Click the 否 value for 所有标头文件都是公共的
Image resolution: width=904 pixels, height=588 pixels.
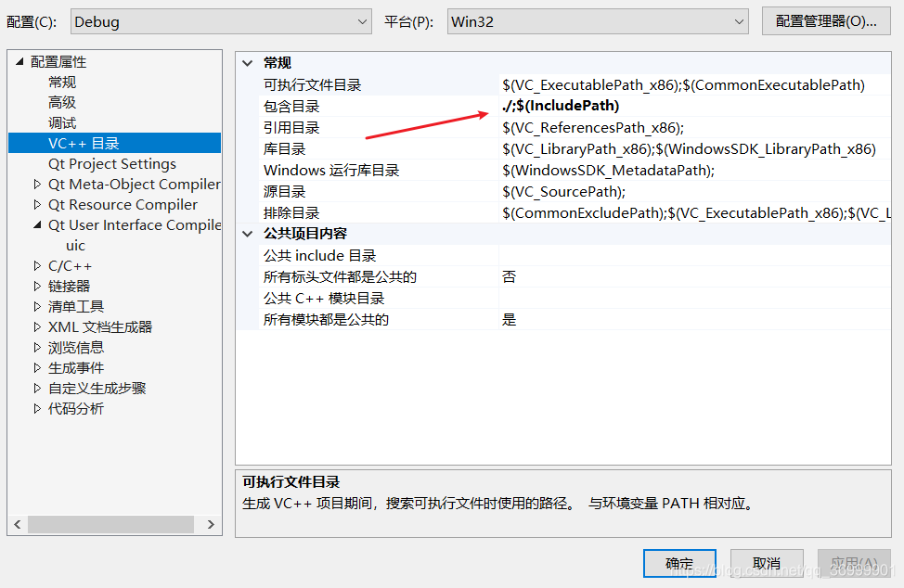tap(509, 277)
